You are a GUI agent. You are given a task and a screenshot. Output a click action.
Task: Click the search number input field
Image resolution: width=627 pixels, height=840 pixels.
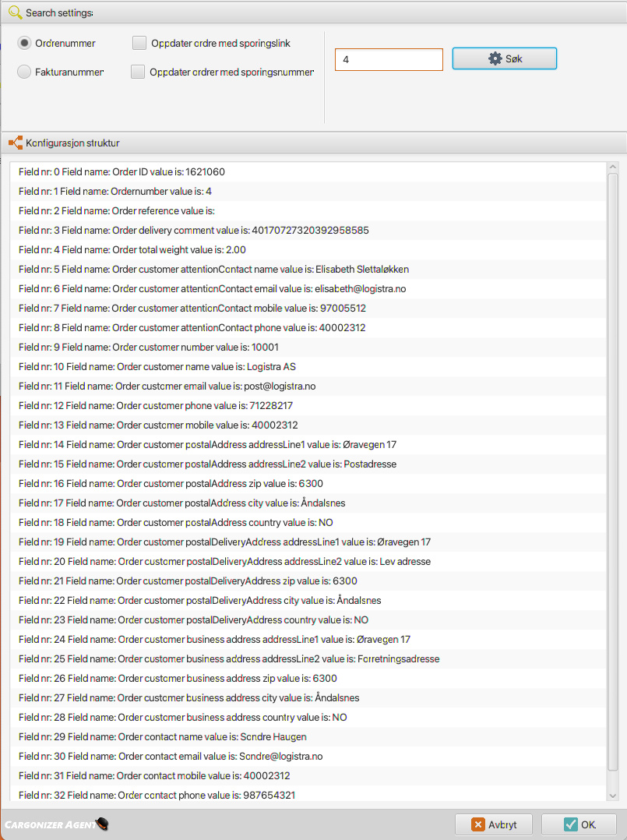point(389,59)
